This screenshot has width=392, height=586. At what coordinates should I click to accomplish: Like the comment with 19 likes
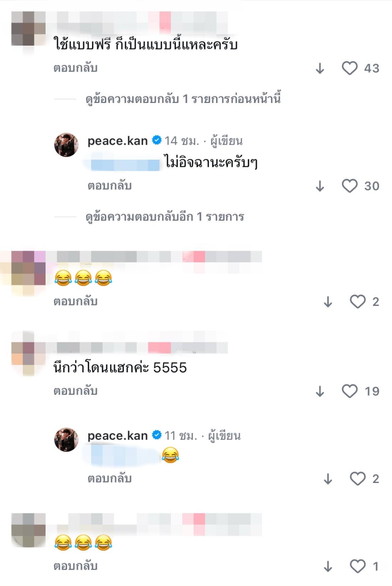coord(350,391)
